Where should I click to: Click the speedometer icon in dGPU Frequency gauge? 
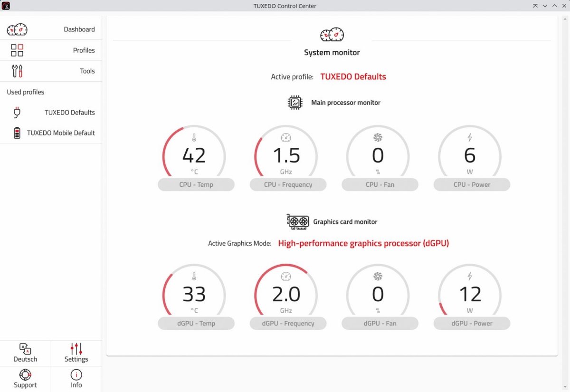tap(285, 277)
